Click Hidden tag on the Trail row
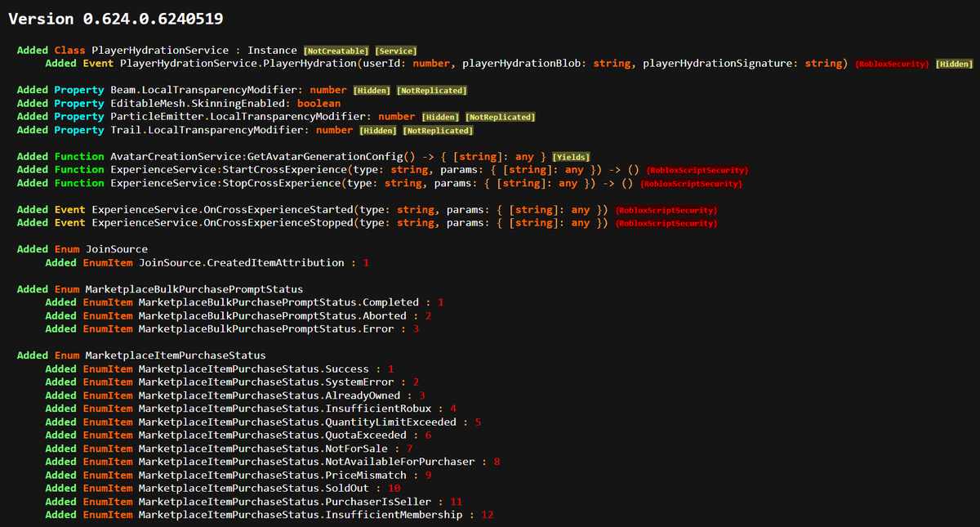 click(378, 131)
